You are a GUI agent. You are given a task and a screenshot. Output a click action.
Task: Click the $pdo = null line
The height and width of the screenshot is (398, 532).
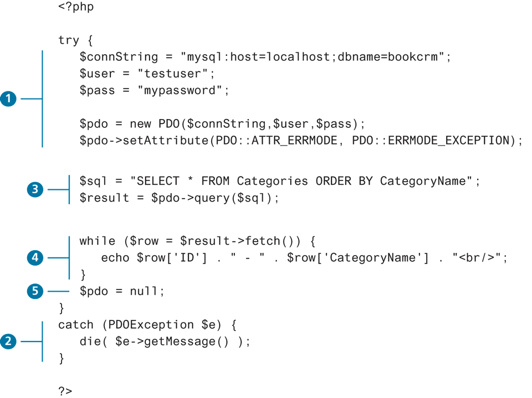pos(122,291)
